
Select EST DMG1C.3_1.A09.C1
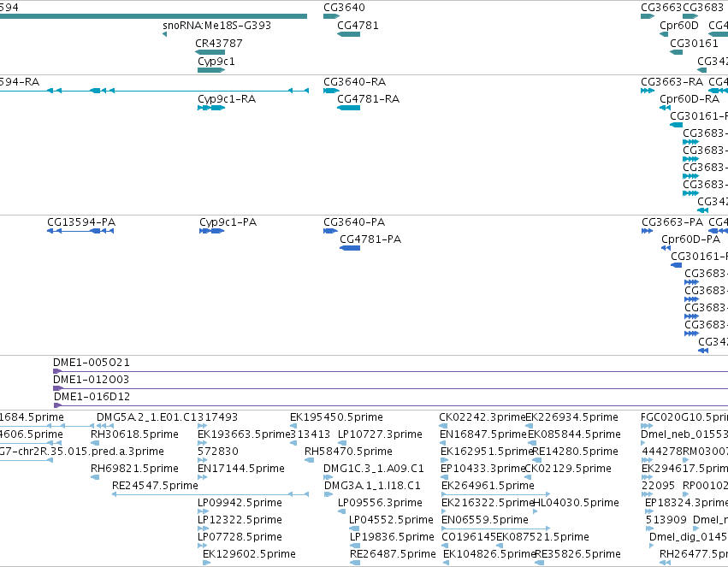(x=374, y=469)
